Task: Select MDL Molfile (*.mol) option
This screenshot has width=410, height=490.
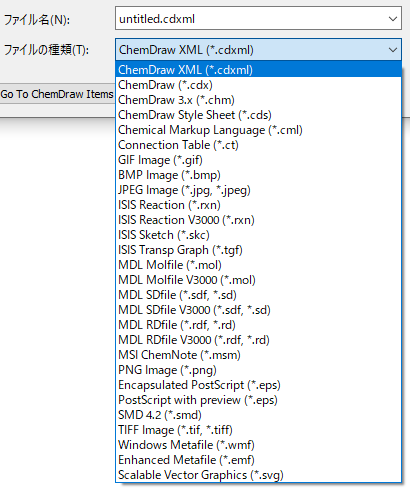Action: [x=258, y=265]
